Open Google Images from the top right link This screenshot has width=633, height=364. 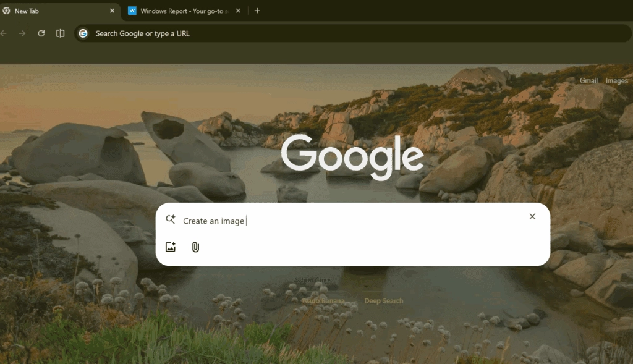[616, 80]
